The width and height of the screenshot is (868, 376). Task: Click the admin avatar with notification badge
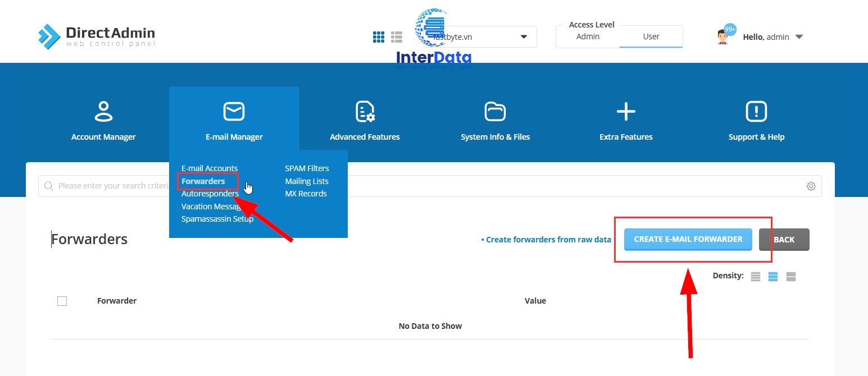(725, 35)
